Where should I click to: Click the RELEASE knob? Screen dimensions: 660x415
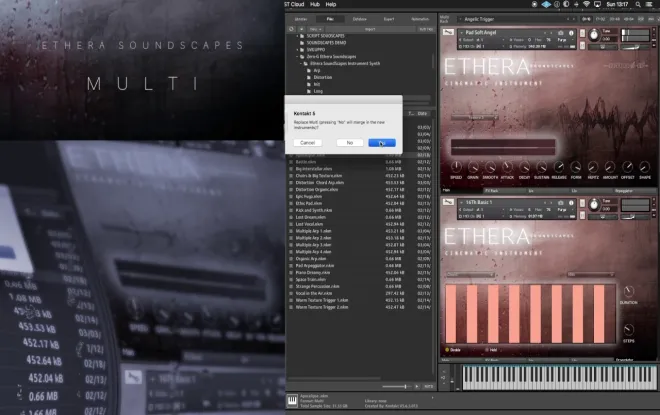click(559, 167)
